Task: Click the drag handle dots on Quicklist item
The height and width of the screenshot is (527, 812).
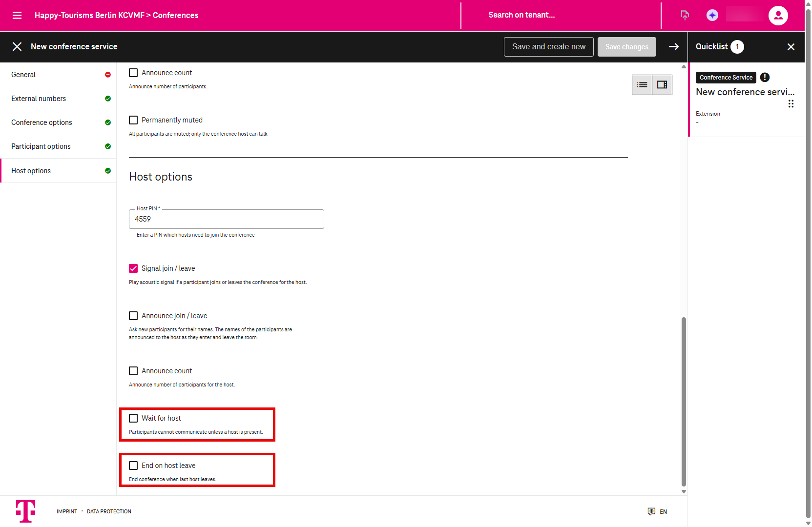Action: coord(791,103)
